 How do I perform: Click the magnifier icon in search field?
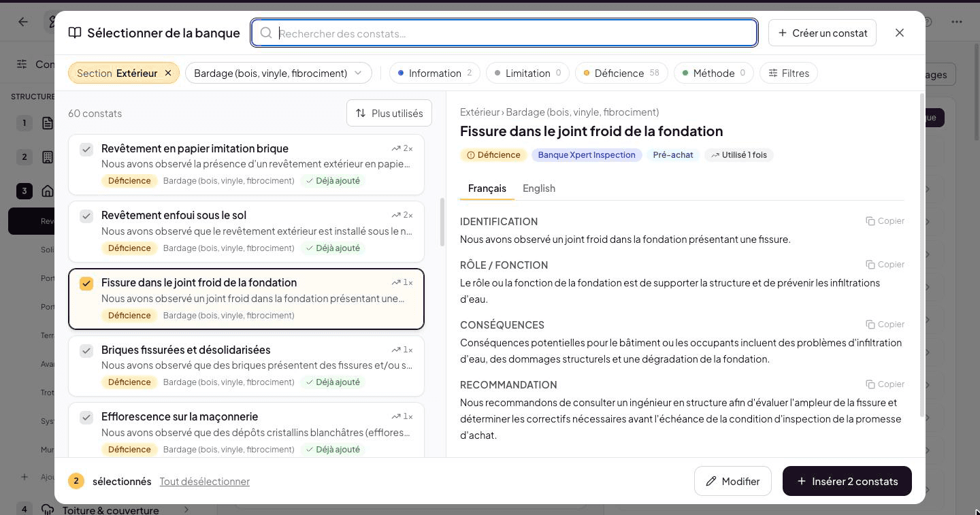[x=266, y=33]
